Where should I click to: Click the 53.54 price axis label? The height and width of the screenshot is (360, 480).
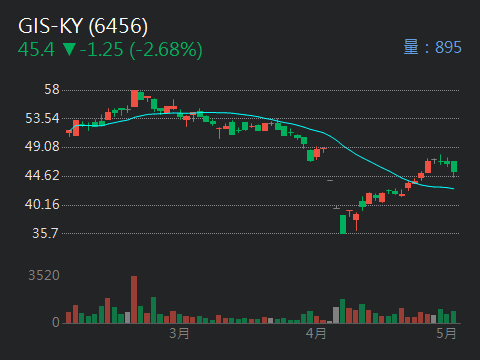[x=42, y=118]
